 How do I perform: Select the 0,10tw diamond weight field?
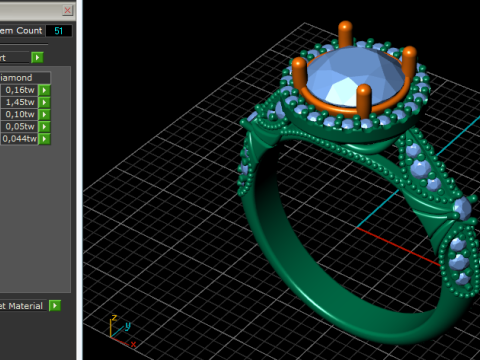coord(19,114)
